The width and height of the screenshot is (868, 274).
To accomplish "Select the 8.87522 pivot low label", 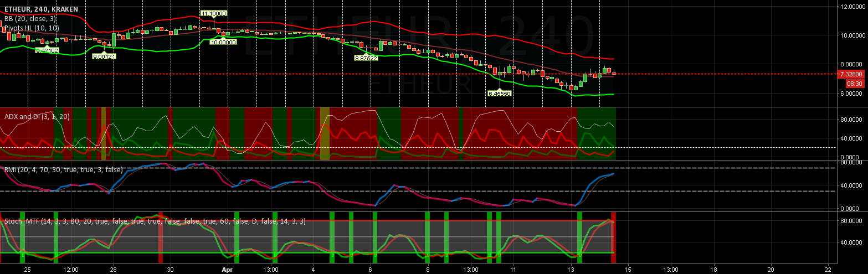I will coord(366,58).
